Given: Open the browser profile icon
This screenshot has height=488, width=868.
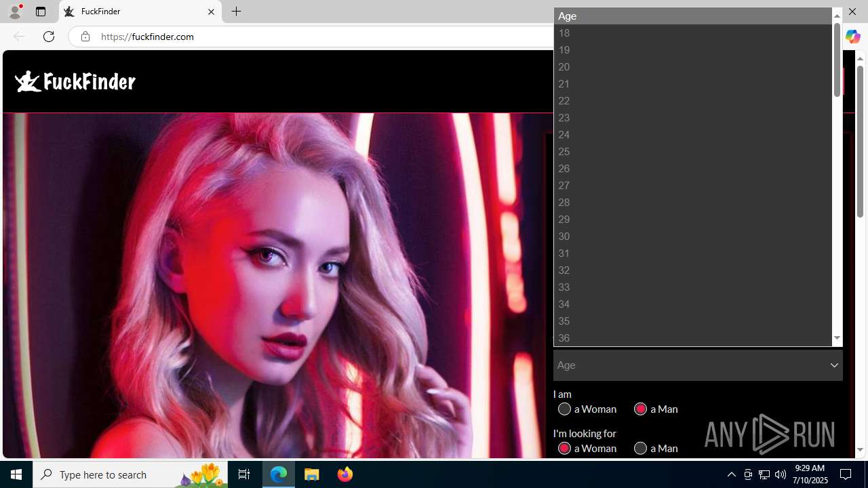Looking at the screenshot, I should [15, 12].
